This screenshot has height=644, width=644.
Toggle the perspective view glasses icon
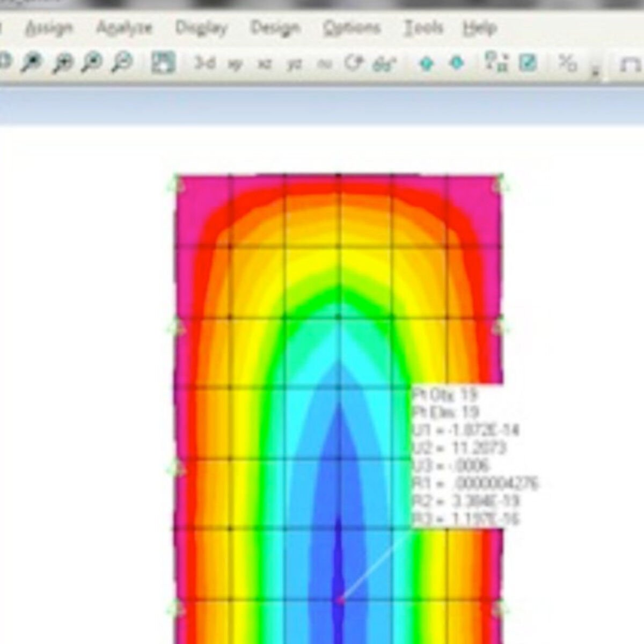(384, 64)
